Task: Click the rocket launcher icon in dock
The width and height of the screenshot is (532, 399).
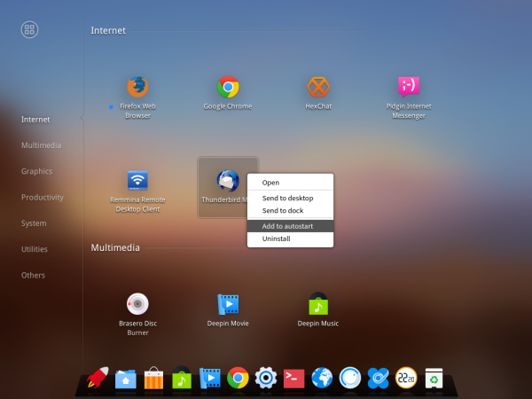Action: coord(98,378)
